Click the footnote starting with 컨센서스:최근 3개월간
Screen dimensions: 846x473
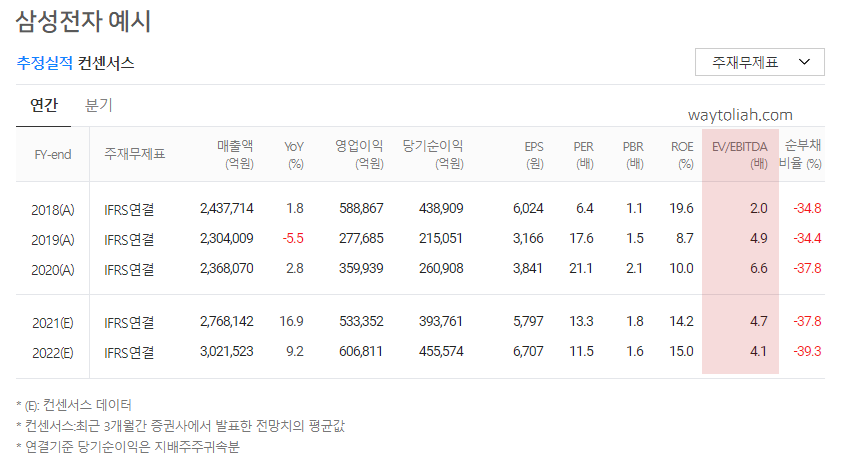pyautogui.click(x=181, y=426)
